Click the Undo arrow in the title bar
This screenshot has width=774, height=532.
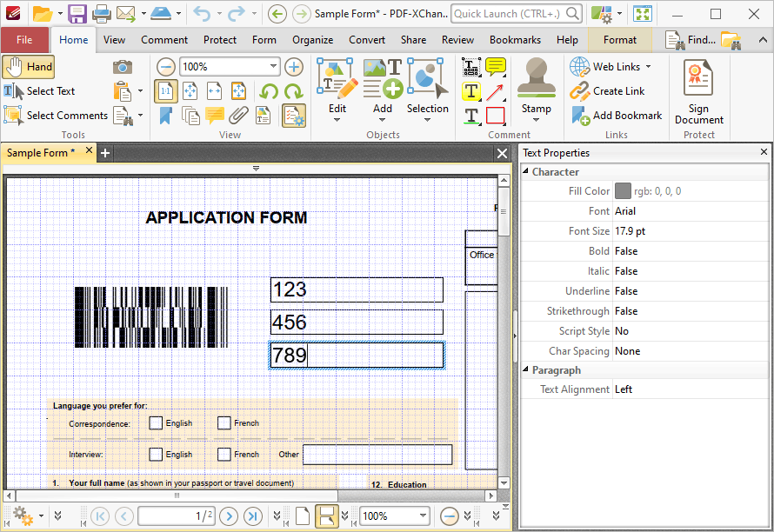point(202,14)
